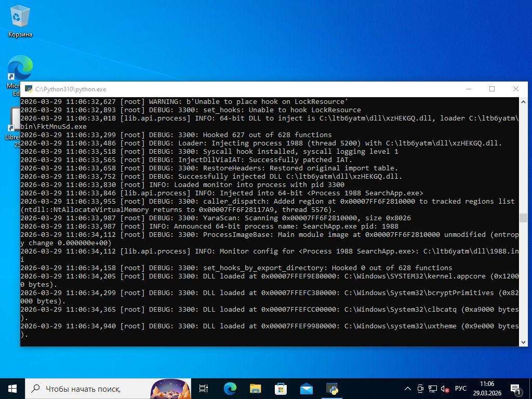Open File Explorer from the taskbar
The height and width of the screenshot is (399, 532).
tap(255, 389)
